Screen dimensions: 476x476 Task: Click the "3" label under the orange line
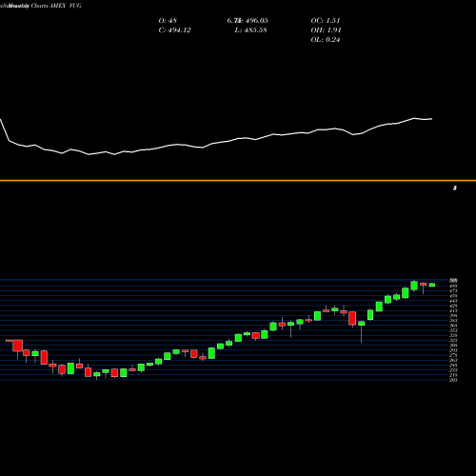tap(455, 188)
